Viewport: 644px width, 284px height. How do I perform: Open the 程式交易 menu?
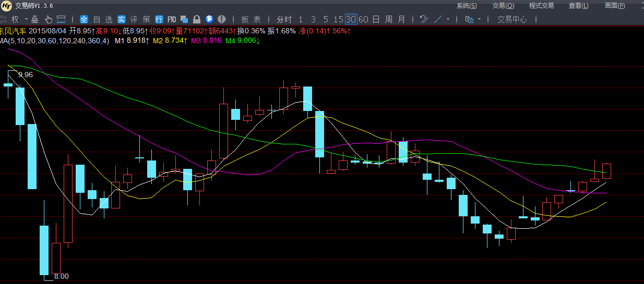click(541, 6)
